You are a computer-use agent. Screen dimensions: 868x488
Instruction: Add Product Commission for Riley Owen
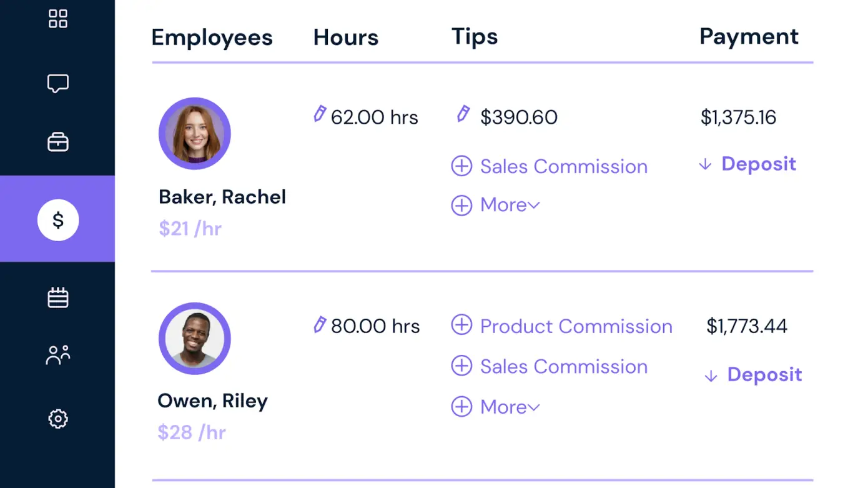point(561,326)
